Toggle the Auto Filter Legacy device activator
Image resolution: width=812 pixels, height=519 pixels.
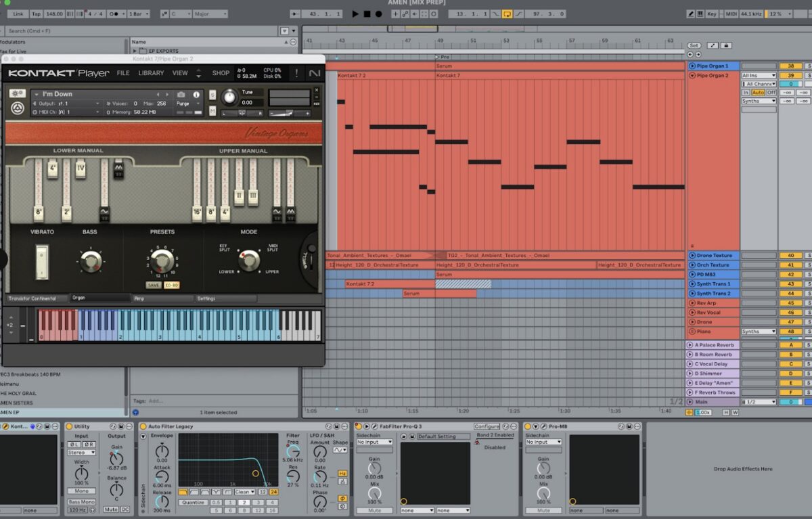pos(143,426)
